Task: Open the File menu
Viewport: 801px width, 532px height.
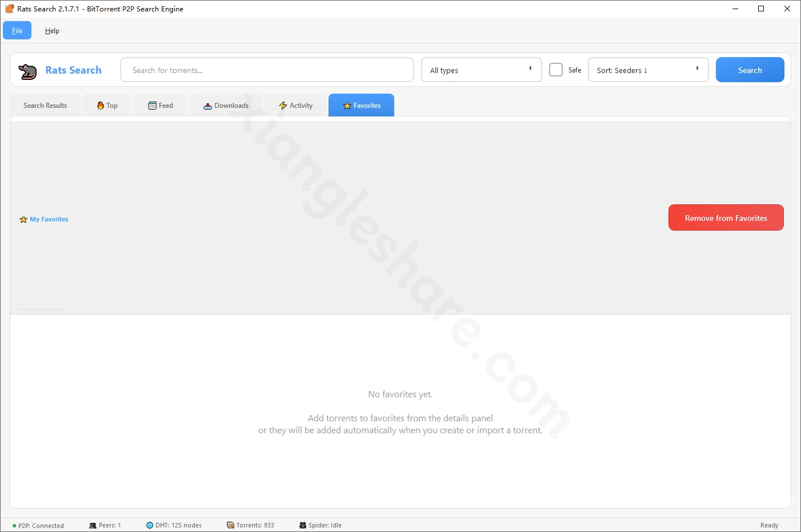Action: coord(17,31)
